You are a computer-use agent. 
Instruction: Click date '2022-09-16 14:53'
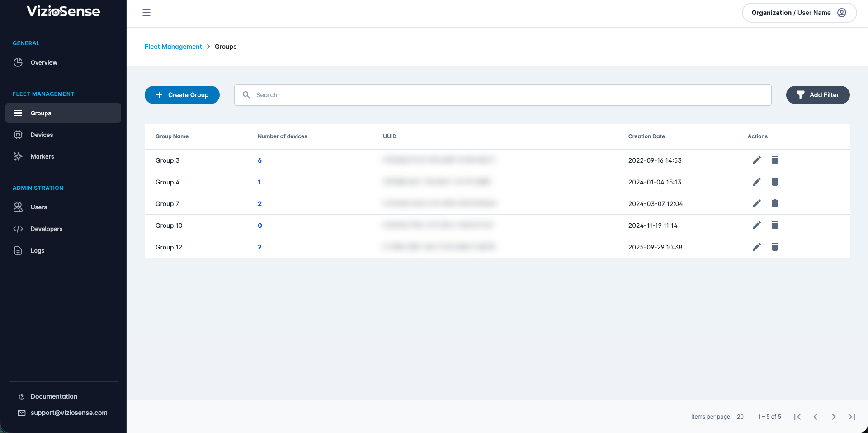tap(655, 160)
